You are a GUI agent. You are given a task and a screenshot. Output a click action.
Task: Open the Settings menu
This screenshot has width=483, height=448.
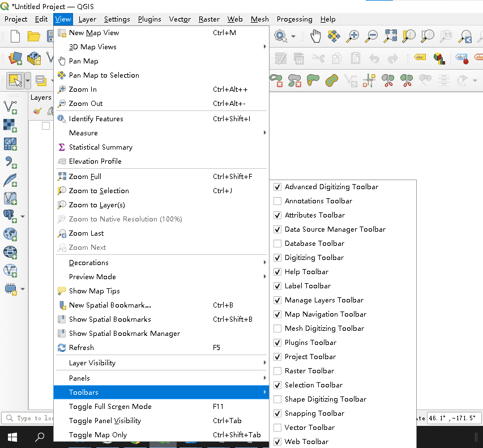click(x=117, y=19)
